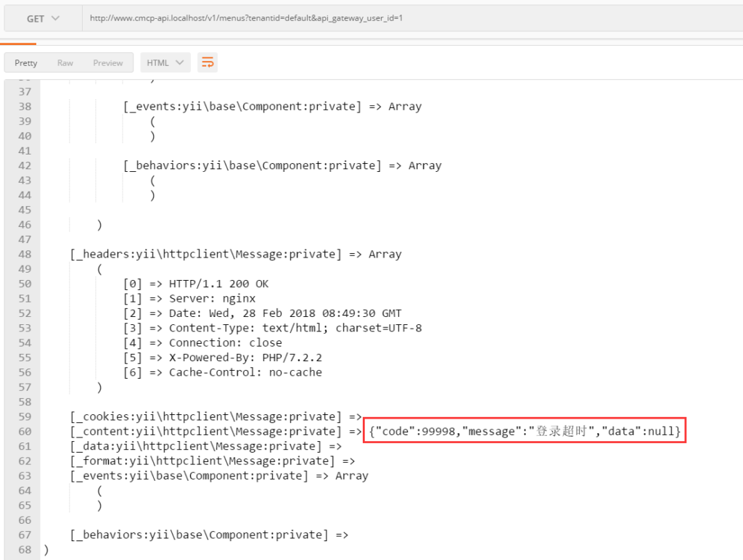Screen dimensions: 743x560
Task: Click line number 60 in the gutter
Action: (x=24, y=430)
